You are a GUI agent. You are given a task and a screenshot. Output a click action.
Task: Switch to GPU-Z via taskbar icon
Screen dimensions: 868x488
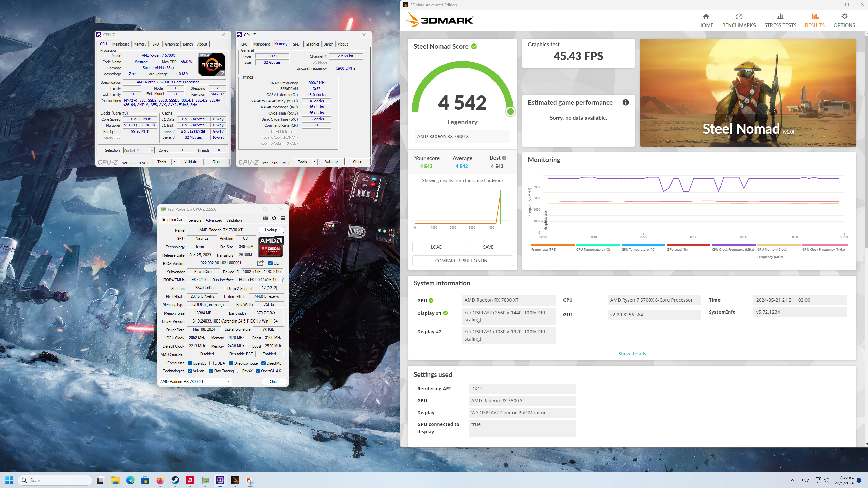(x=205, y=480)
